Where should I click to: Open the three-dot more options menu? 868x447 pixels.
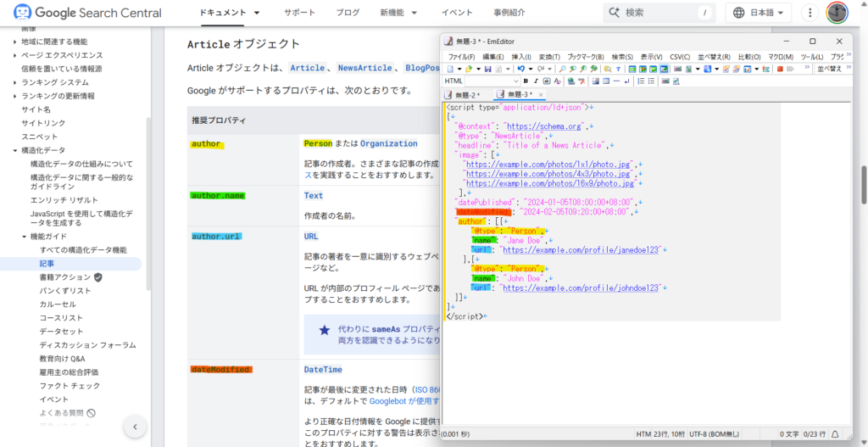[810, 13]
